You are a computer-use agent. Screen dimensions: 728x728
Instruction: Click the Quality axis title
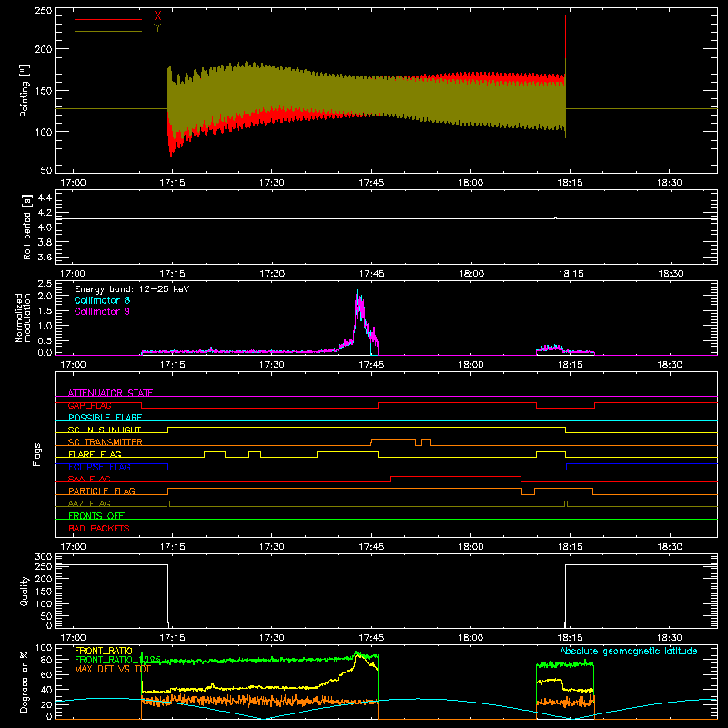(x=25, y=591)
